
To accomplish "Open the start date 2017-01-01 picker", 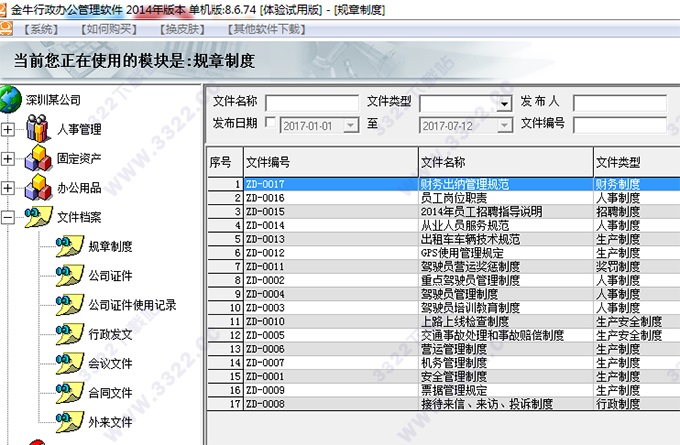I will 350,125.
